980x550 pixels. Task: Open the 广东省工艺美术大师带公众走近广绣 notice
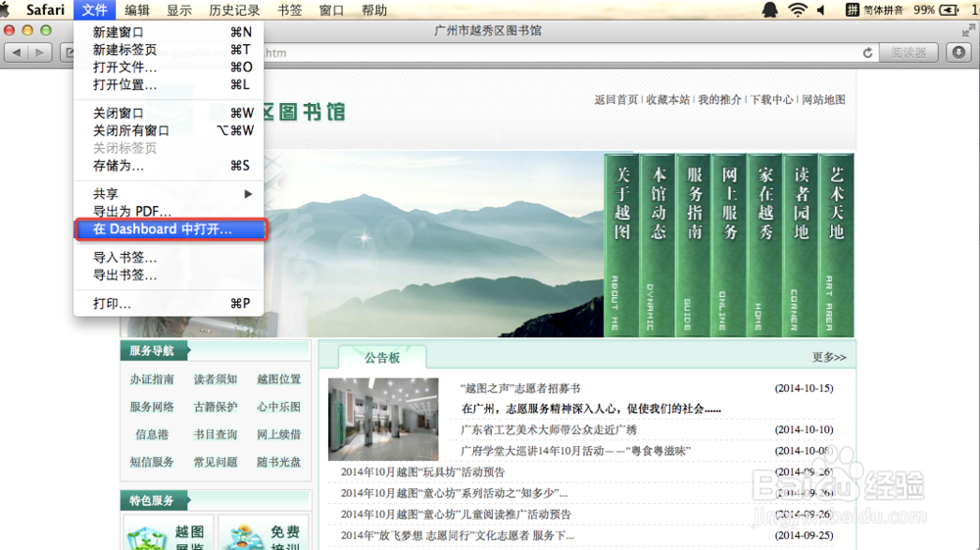point(549,429)
